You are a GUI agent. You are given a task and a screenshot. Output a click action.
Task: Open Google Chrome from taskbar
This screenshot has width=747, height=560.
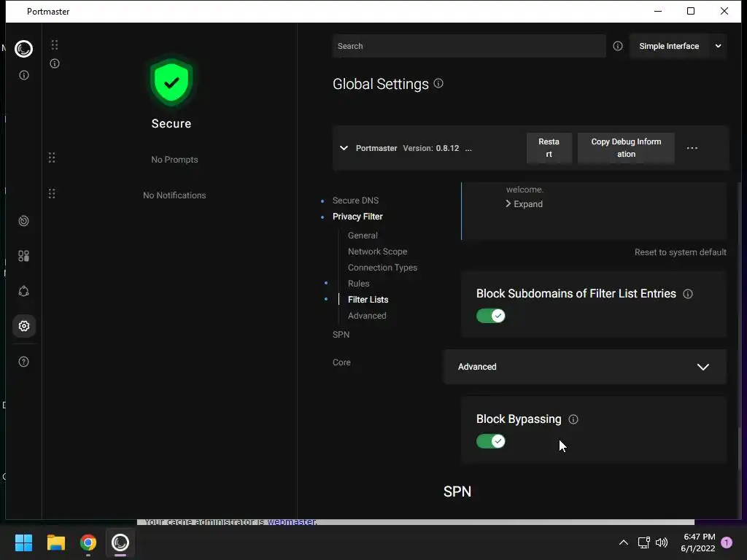[x=88, y=542]
